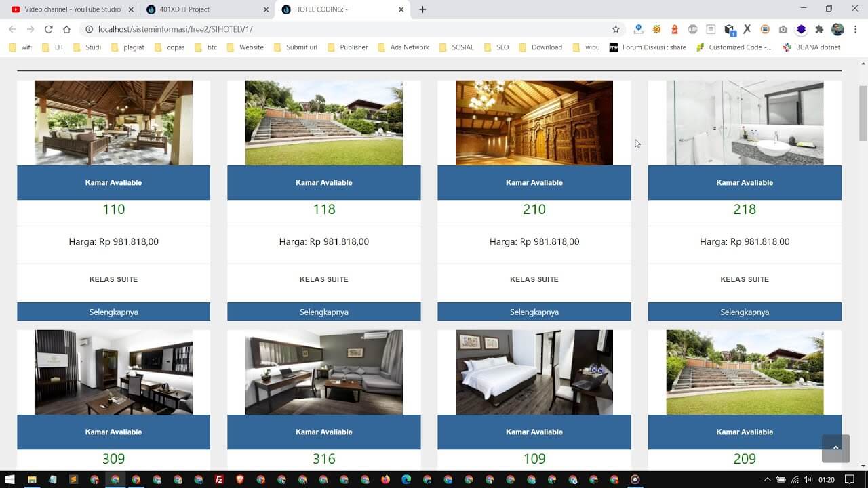The width and height of the screenshot is (868, 488).
Task: Click the extensions puzzle piece icon
Action: 820,29
